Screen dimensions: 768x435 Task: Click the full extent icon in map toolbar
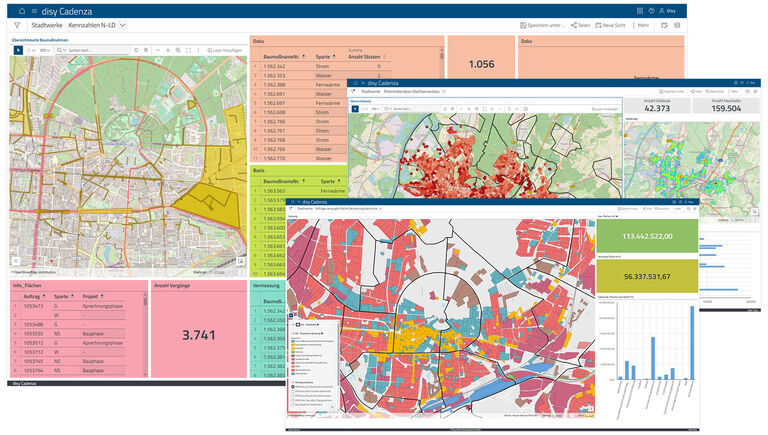pos(188,50)
